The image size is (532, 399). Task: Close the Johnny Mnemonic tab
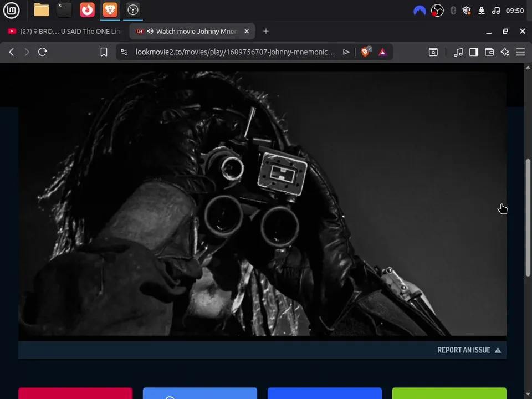[x=247, y=31]
